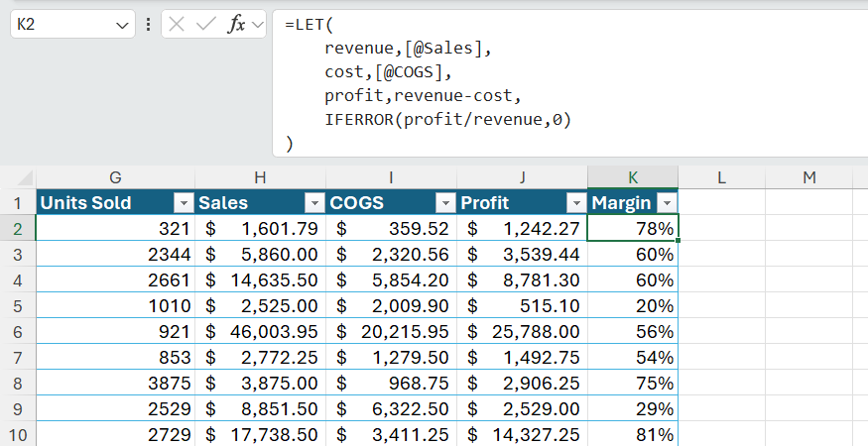The image size is (868, 446).
Task: Select Margin cell showing 56%
Action: coord(633,331)
